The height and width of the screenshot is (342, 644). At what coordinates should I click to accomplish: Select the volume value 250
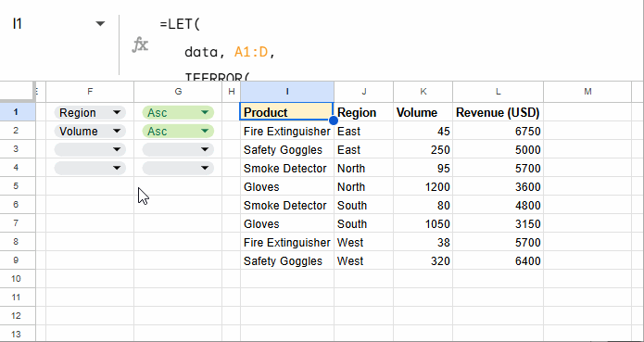(x=423, y=149)
